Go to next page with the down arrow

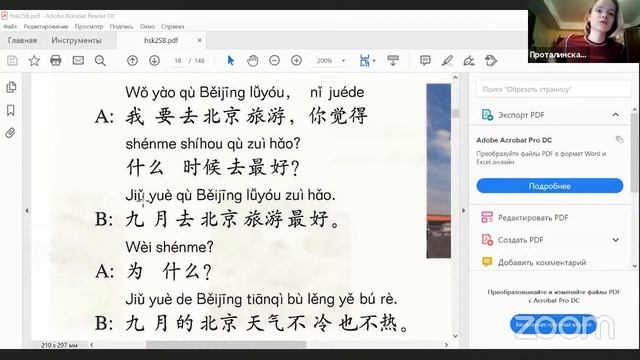click(154, 61)
